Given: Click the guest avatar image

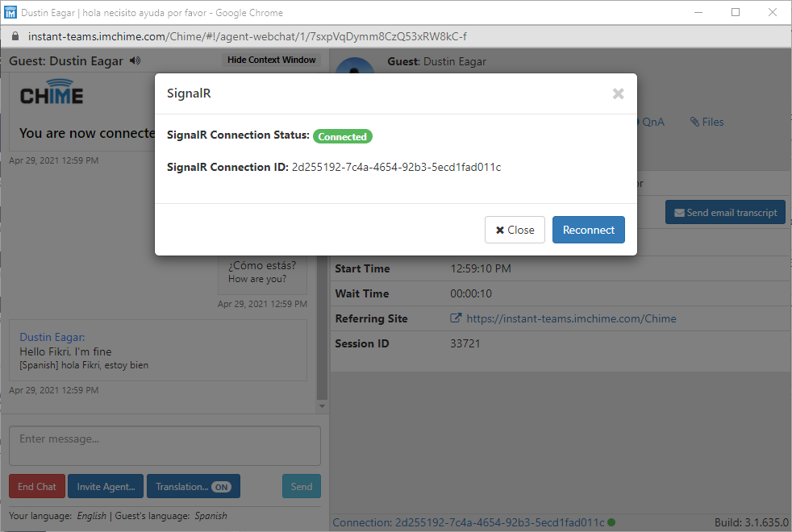Looking at the screenshot, I should [x=355, y=65].
